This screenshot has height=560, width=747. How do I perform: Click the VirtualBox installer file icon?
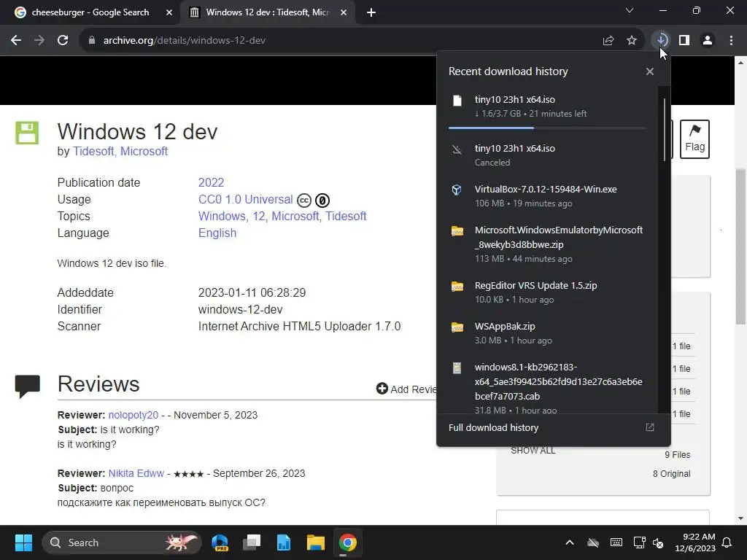click(x=457, y=190)
